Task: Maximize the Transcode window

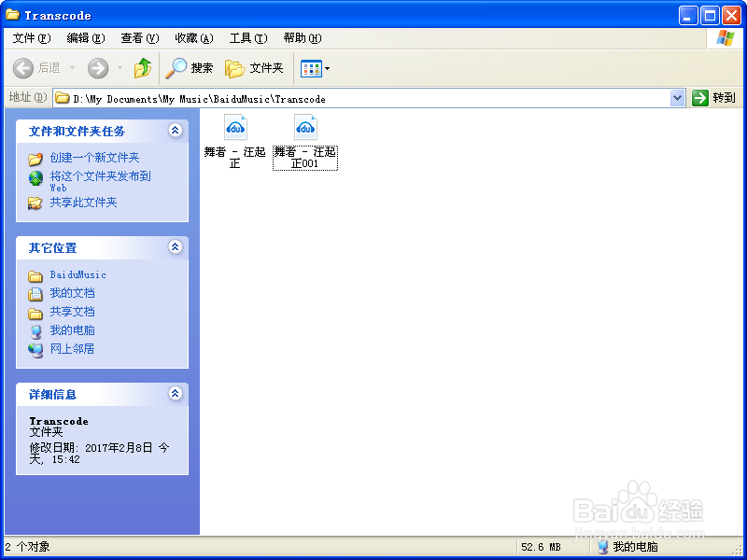Action: pos(710,16)
